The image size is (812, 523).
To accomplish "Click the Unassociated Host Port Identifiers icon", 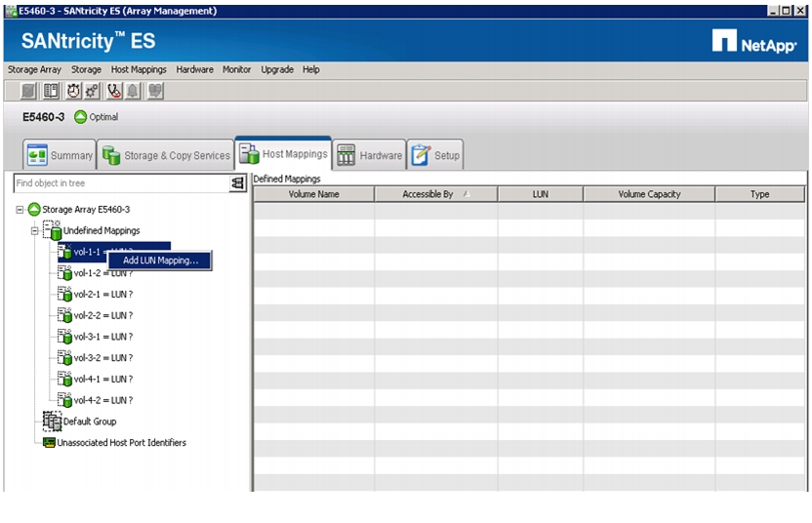I will click(49, 443).
